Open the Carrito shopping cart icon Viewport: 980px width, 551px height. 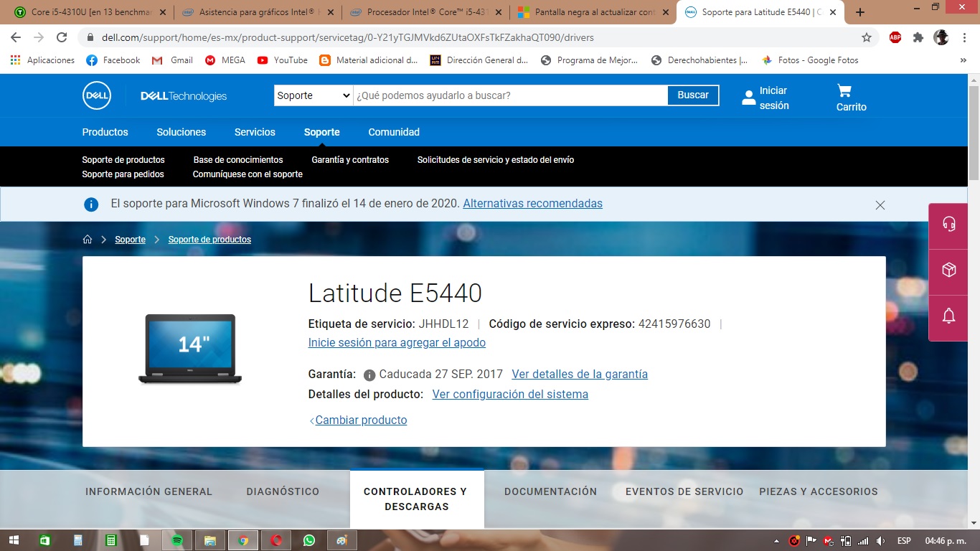coord(844,91)
